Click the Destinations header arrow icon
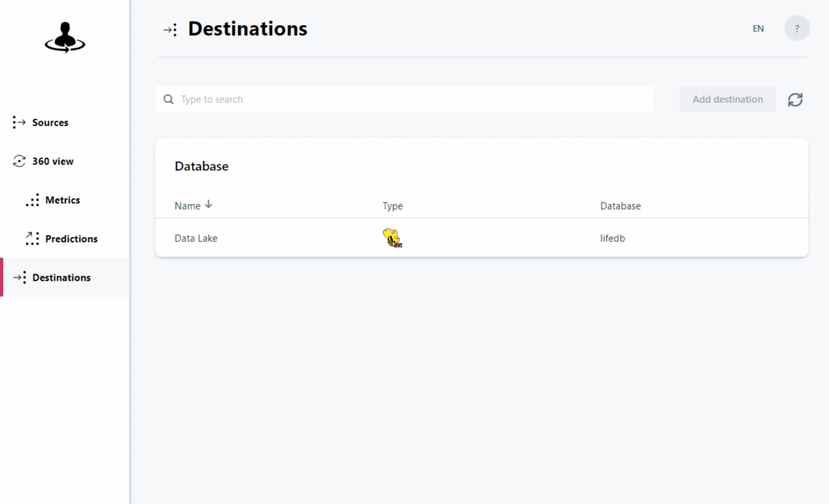829x504 pixels. tap(170, 30)
